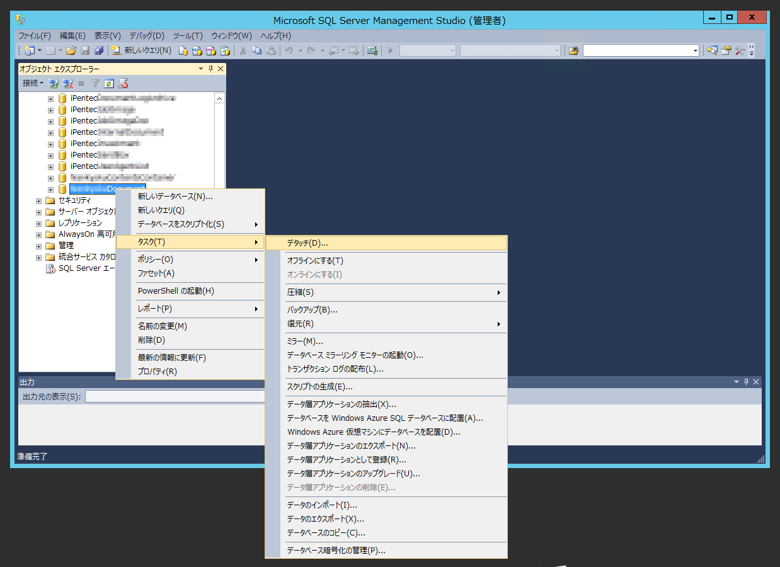The height and width of the screenshot is (567, 780).
Task: Open the 編集(E) menu
Action: pos(73,36)
